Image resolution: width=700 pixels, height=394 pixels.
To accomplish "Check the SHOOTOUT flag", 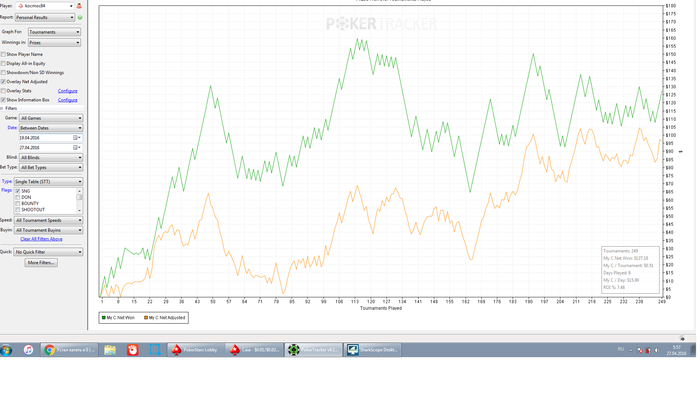I will [x=18, y=210].
